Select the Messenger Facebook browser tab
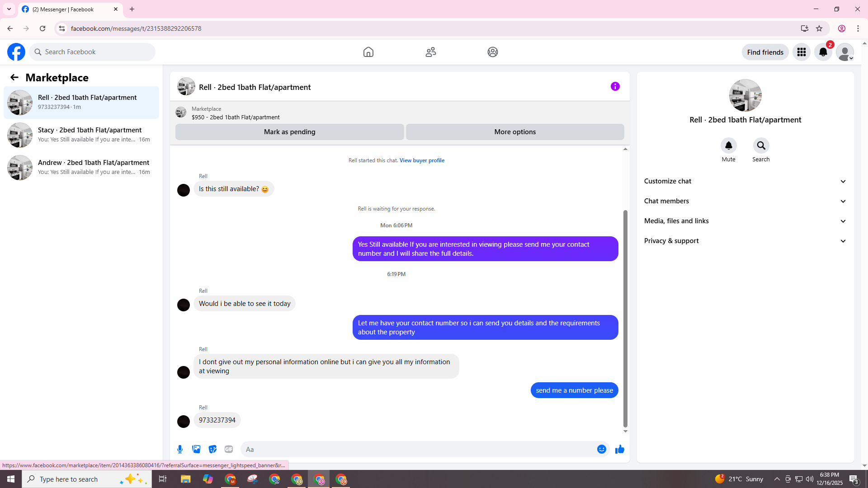 pyautogui.click(x=70, y=9)
